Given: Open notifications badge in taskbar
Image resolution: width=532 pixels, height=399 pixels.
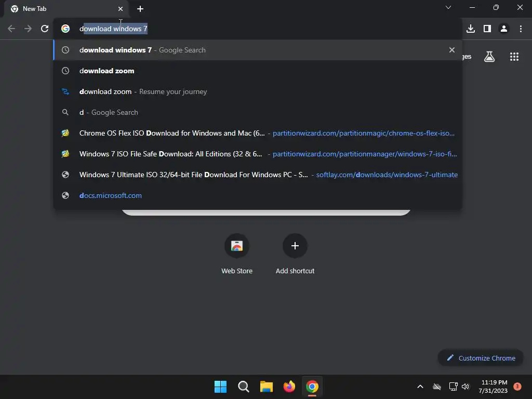Looking at the screenshot, I should pyautogui.click(x=517, y=386).
